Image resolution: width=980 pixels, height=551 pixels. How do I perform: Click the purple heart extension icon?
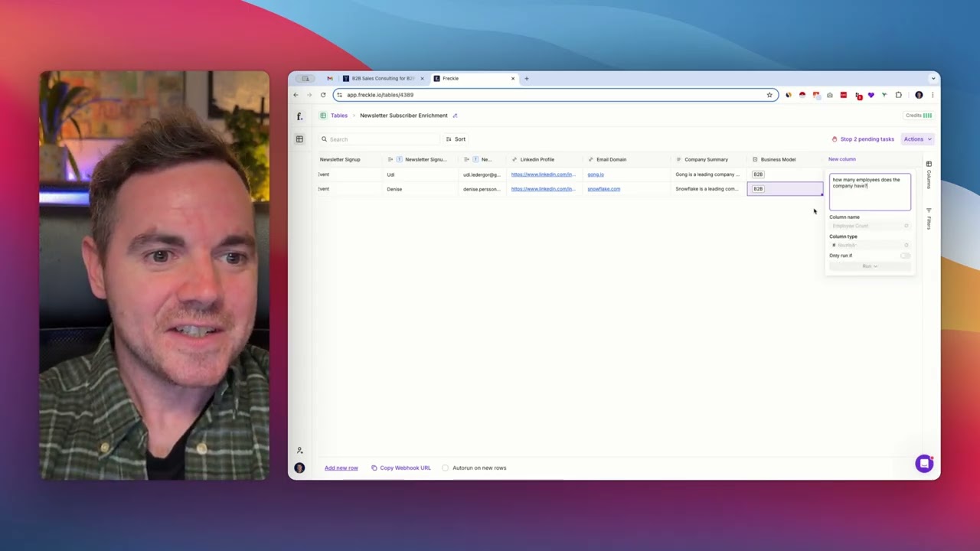point(871,95)
